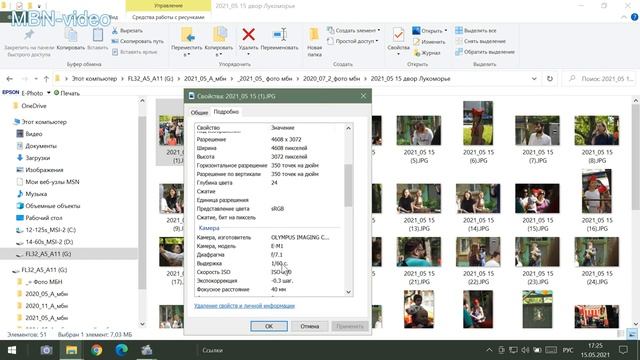Image resolution: width=640 pixels, height=360 pixels.
Task: Click Invert selection (Обратить выделение)
Action: (x=485, y=52)
